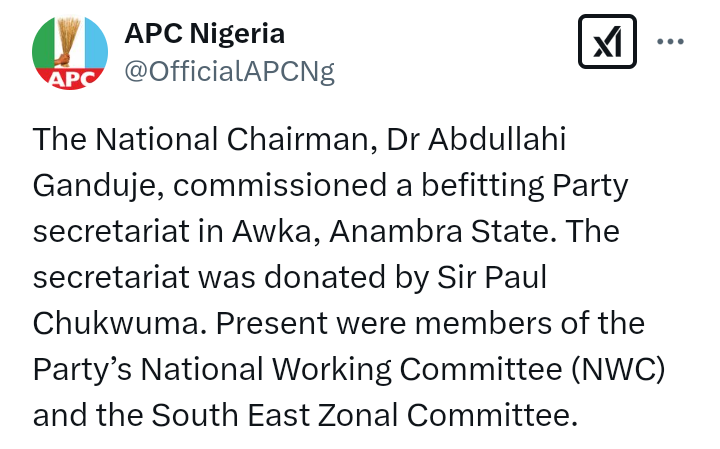Click the words "befitting Party"
This screenshot has height=449, width=720.
pyautogui.click(x=524, y=186)
